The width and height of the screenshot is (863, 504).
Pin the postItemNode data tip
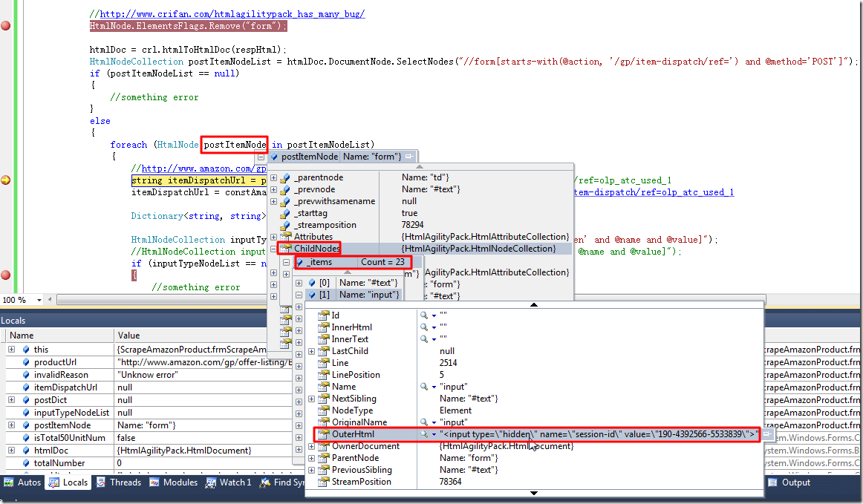(x=409, y=157)
